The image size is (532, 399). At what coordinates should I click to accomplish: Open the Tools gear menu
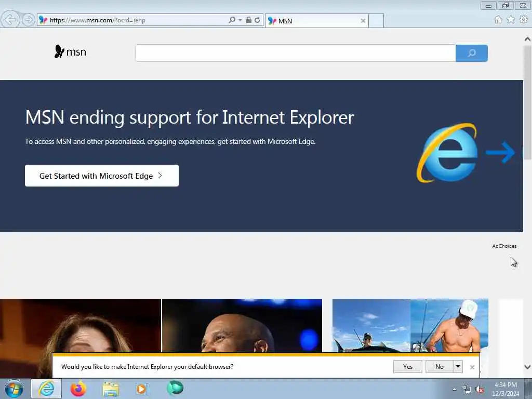click(x=524, y=20)
